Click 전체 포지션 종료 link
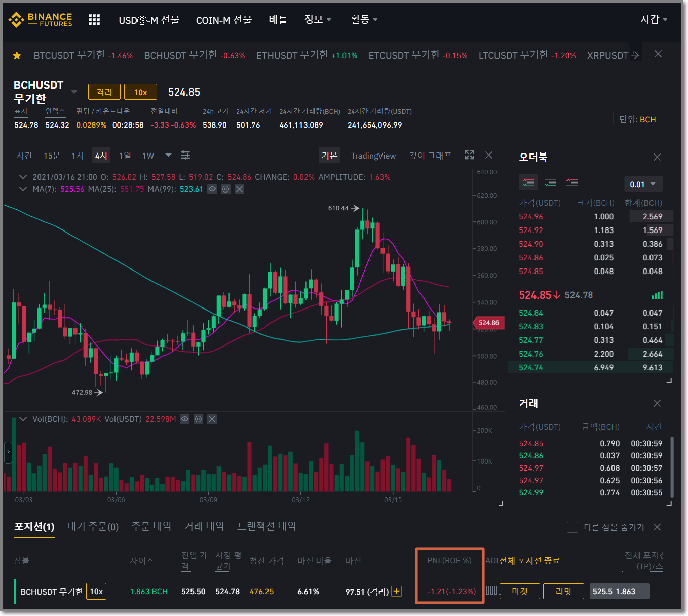This screenshot has height=616, width=688. click(x=529, y=561)
